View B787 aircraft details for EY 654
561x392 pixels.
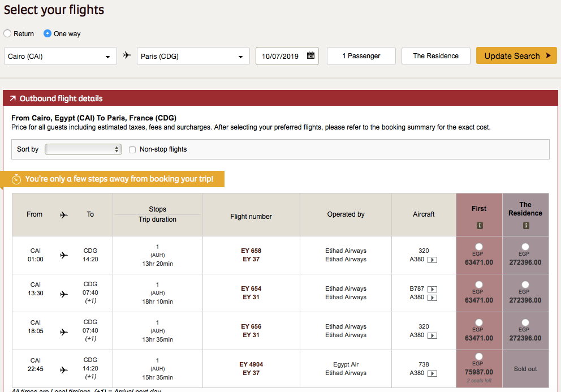[x=432, y=289]
